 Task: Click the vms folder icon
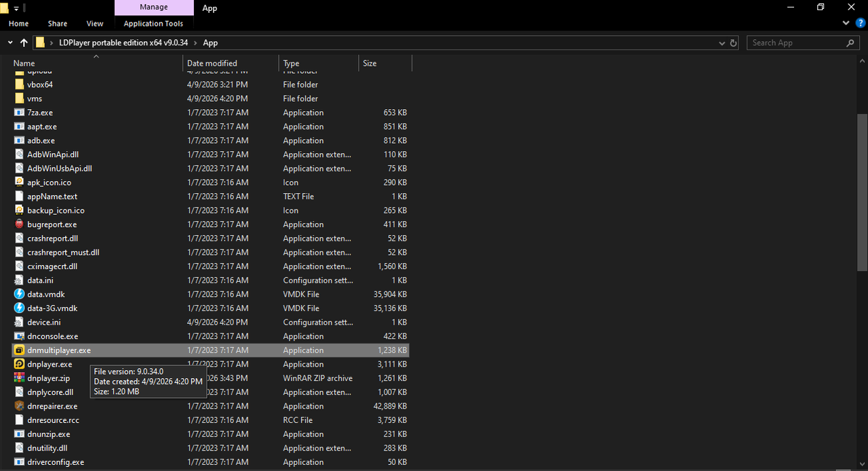tap(20, 99)
